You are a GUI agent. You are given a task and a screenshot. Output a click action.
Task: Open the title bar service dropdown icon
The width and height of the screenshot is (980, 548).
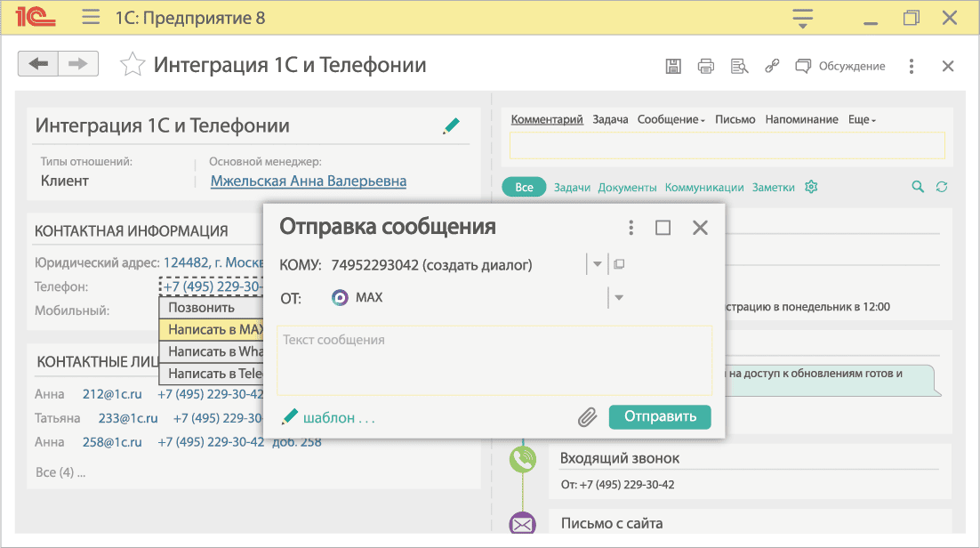coord(802,18)
